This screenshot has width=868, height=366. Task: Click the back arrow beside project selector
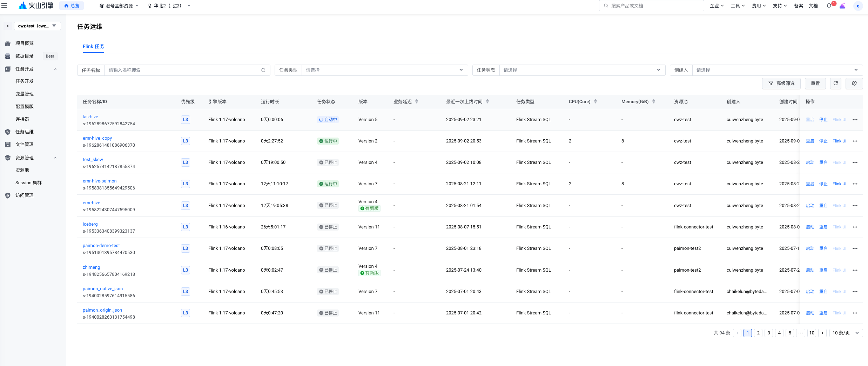point(8,26)
